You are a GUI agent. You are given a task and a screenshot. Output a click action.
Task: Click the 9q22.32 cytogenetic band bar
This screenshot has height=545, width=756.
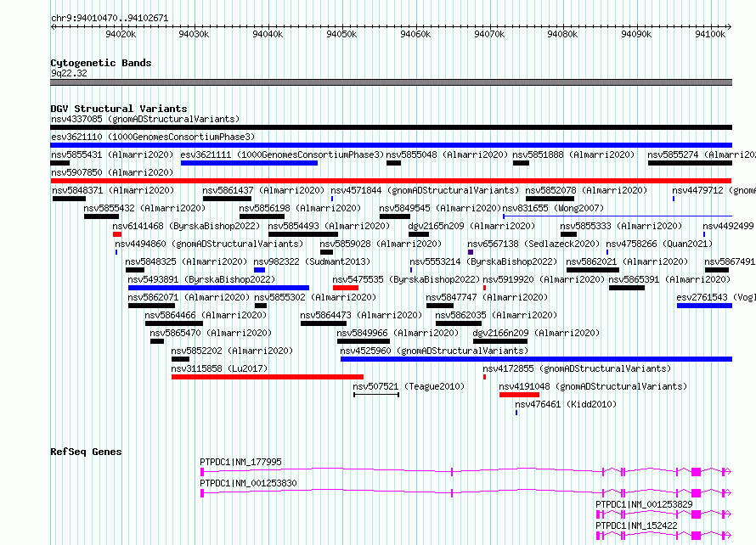coord(391,82)
